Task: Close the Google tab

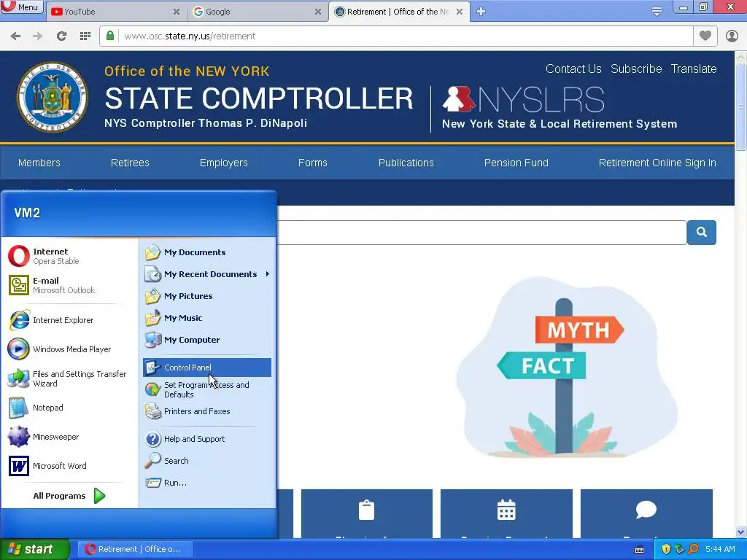Action: click(x=318, y=12)
